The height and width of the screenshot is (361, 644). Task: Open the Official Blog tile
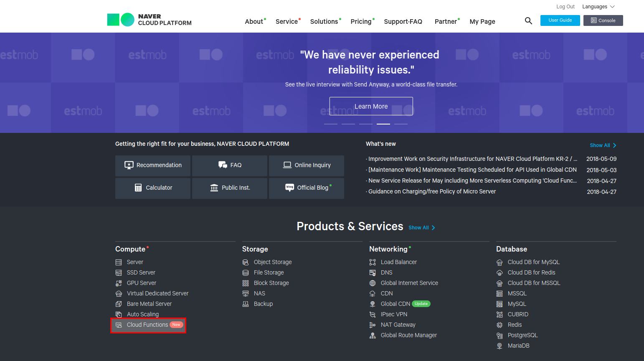coord(307,188)
